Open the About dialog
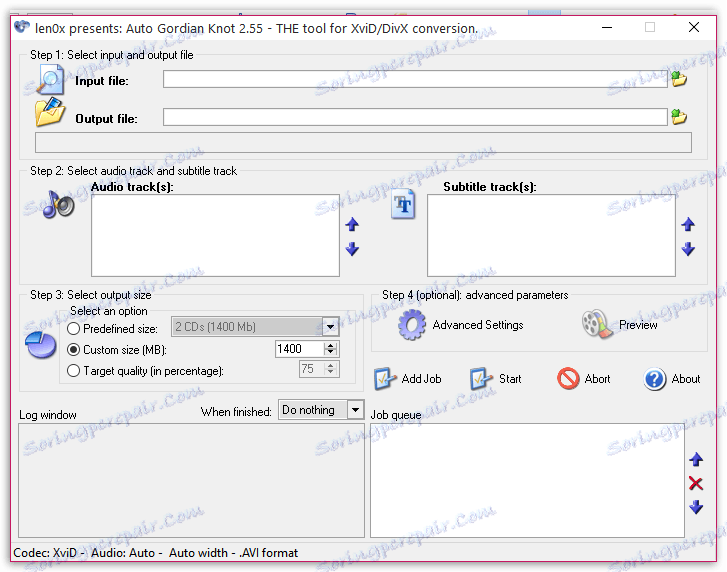727x572 pixels. [x=672, y=379]
